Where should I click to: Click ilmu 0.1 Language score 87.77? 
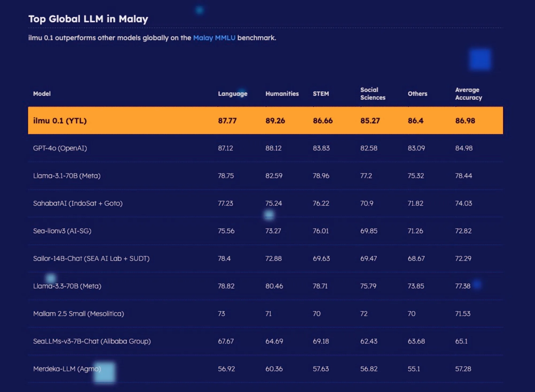pyautogui.click(x=227, y=121)
